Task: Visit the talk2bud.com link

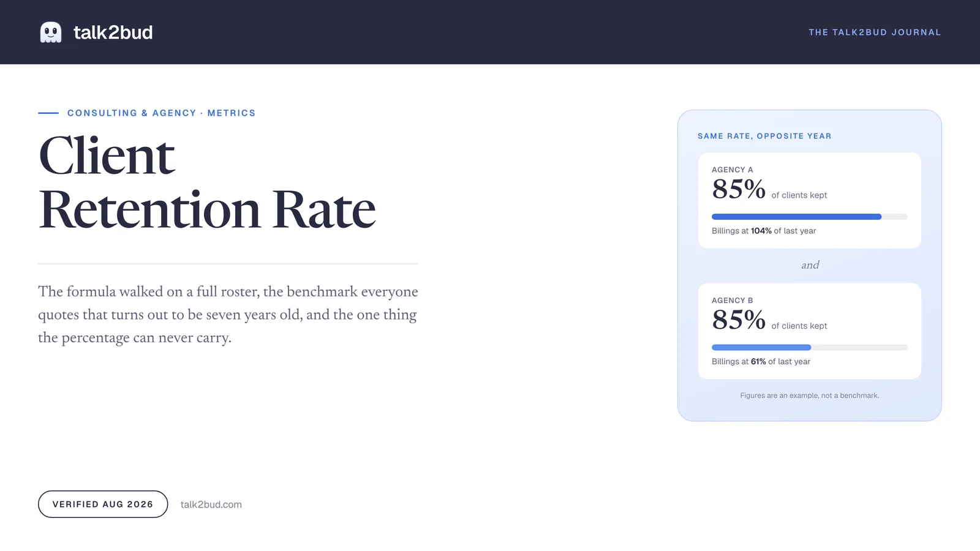Action: (211, 504)
